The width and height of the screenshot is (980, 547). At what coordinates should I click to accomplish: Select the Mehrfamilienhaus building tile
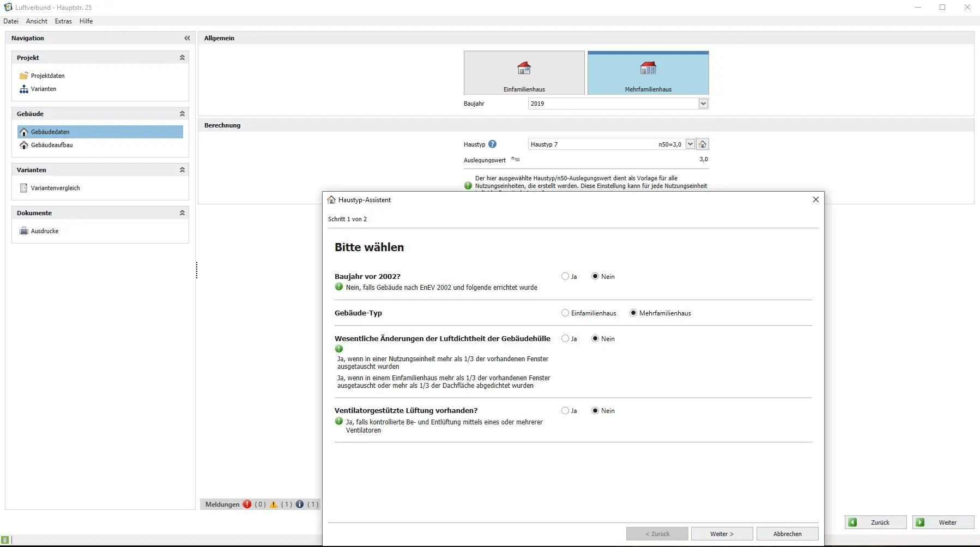pyautogui.click(x=648, y=73)
